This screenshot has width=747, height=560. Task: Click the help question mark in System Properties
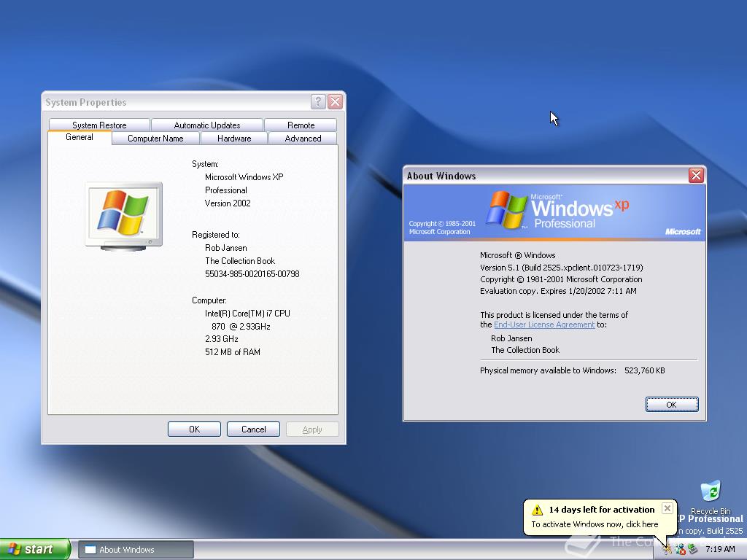(318, 101)
